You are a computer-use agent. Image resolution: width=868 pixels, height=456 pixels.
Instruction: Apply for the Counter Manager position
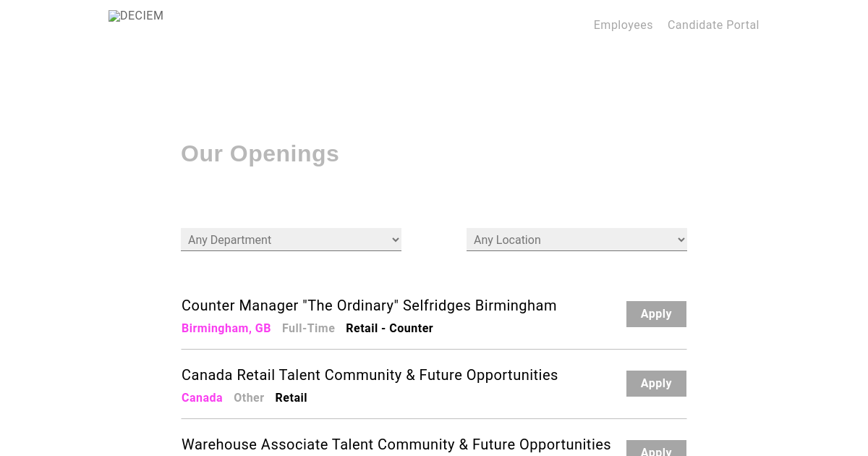[x=656, y=314]
